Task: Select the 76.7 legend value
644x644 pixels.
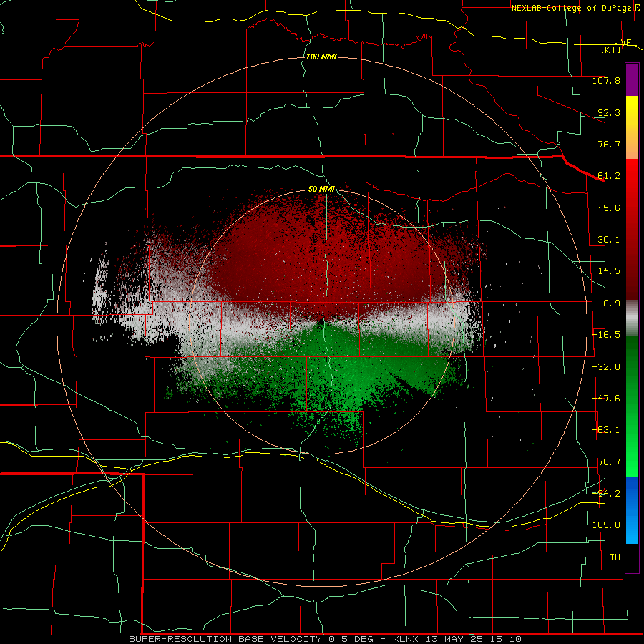Action: pos(609,144)
